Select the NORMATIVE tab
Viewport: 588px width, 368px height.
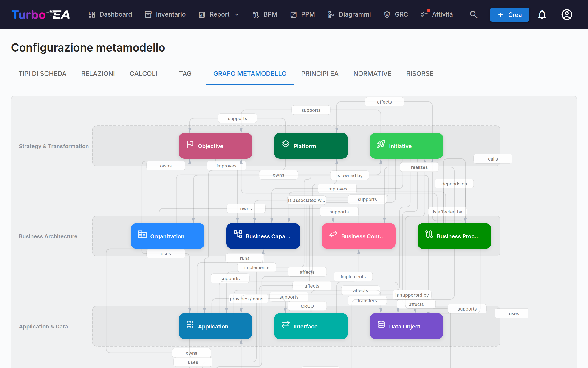coord(372,74)
